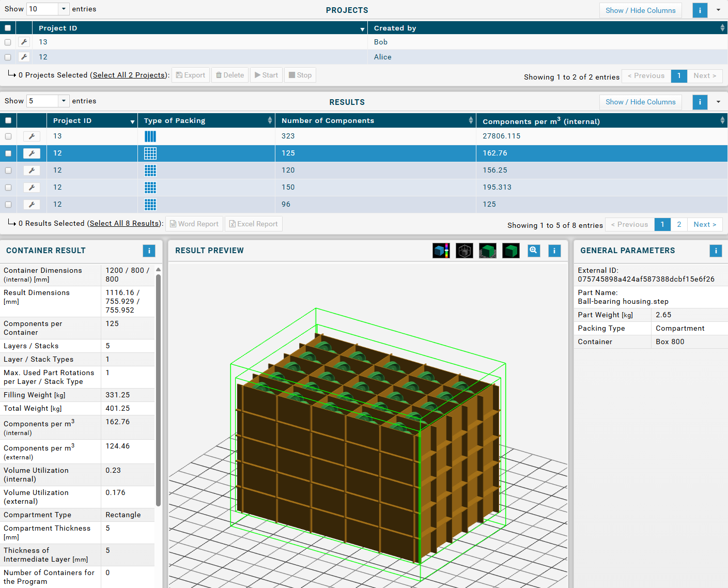This screenshot has width=728, height=588.
Task: Click the wrench icon for the 120-components result
Action: (x=32, y=171)
